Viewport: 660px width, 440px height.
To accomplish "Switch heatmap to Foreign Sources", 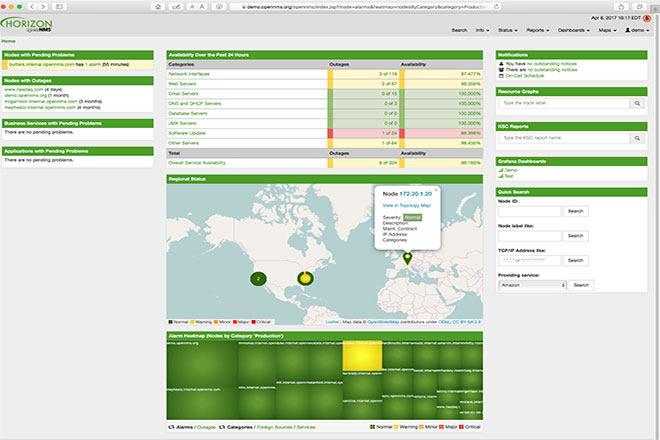I will tap(274, 427).
